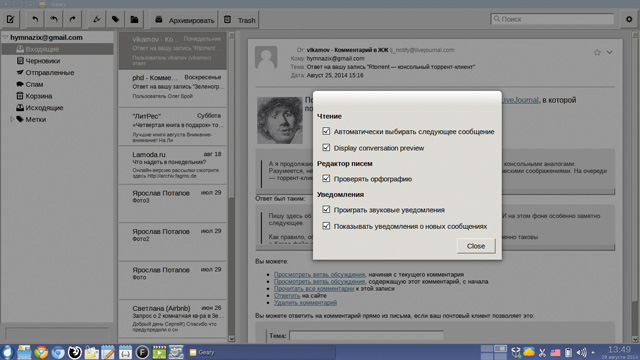The image size is (640, 360).
Task: Open the Черновики drafts folder
Action: pos(57,61)
